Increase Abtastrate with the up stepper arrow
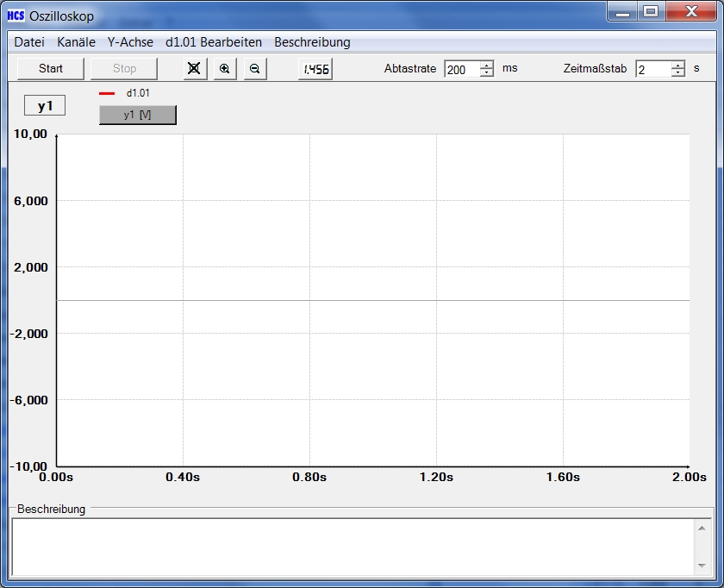Viewport: 724px width, 588px height. [x=486, y=64]
